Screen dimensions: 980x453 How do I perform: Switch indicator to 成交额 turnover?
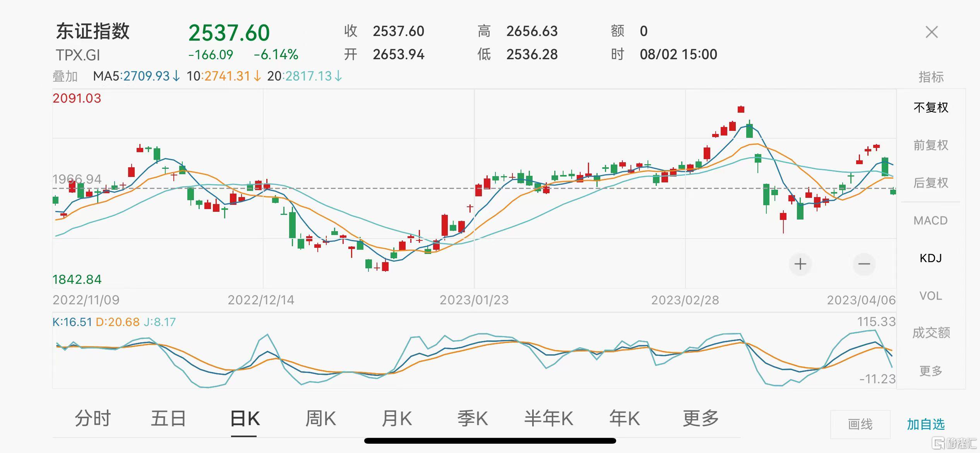pos(931,333)
